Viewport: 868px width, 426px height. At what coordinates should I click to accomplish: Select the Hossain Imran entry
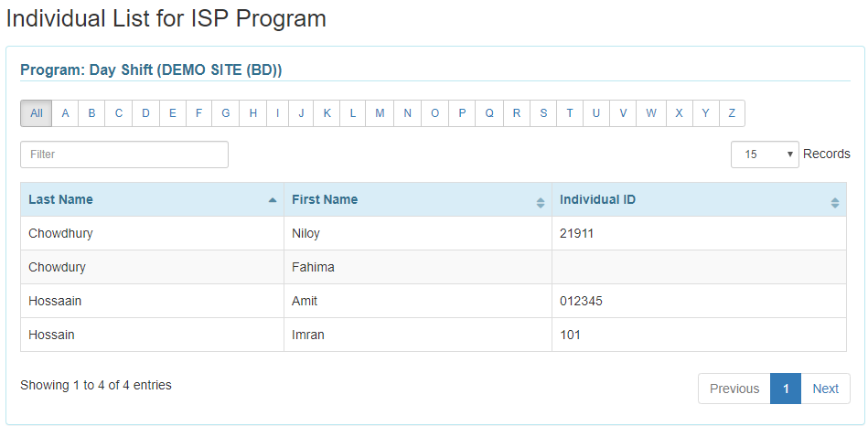[434, 335]
